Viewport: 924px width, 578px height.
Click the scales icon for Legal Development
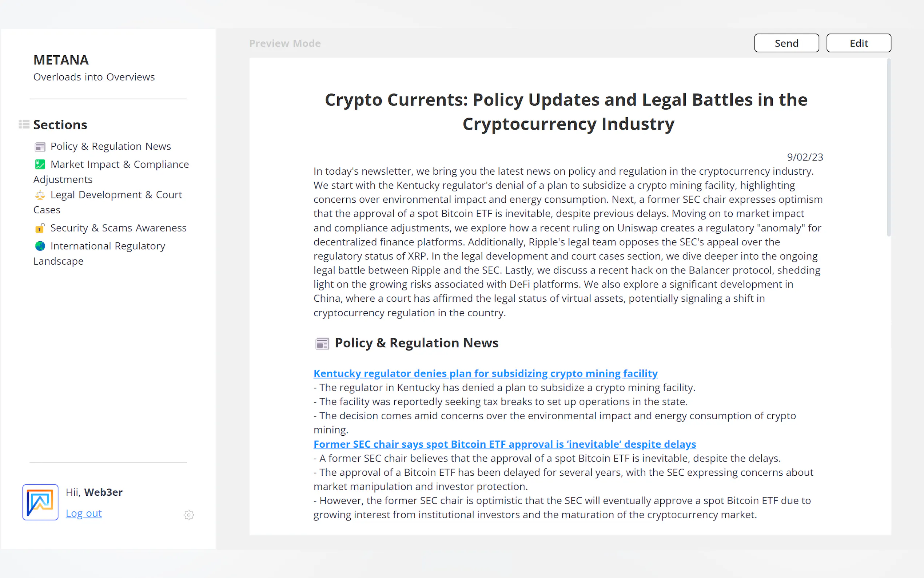click(x=40, y=195)
